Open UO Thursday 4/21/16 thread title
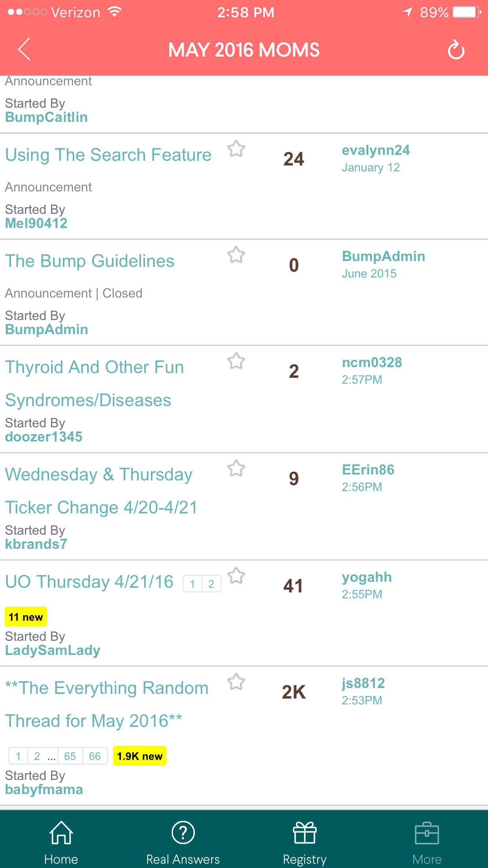The height and width of the screenshot is (868, 488). (x=89, y=582)
